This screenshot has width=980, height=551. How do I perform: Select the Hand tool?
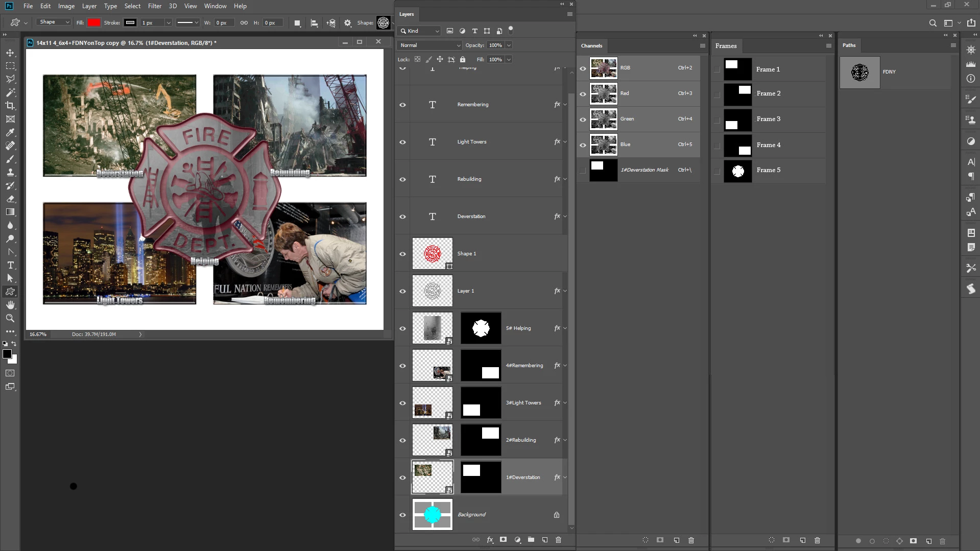10,305
